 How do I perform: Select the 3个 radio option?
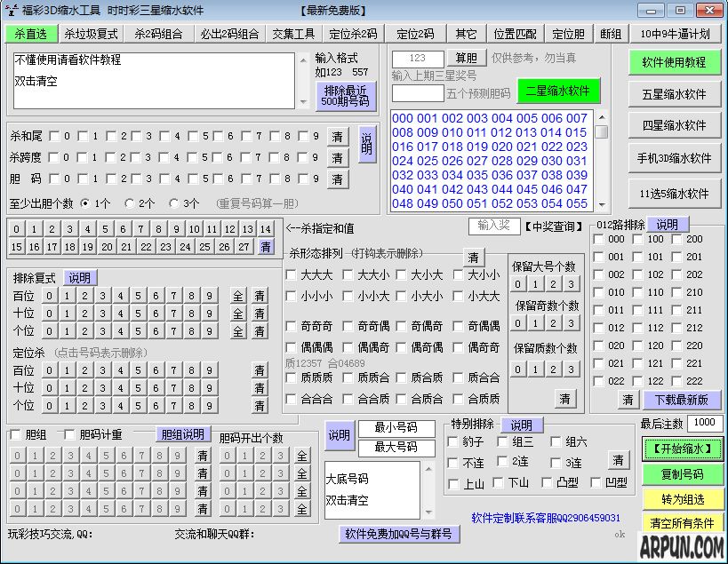[x=174, y=203]
